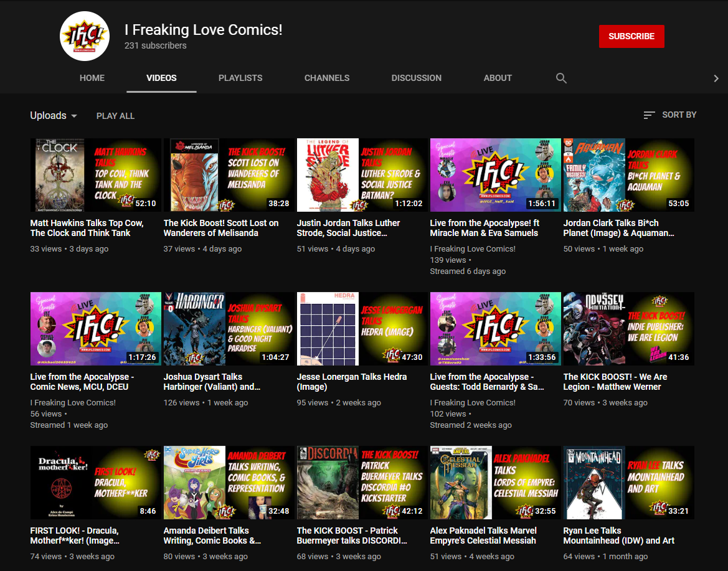Open the We Are Legion Odyssey thumbnail
The width and height of the screenshot is (728, 571).
628,329
